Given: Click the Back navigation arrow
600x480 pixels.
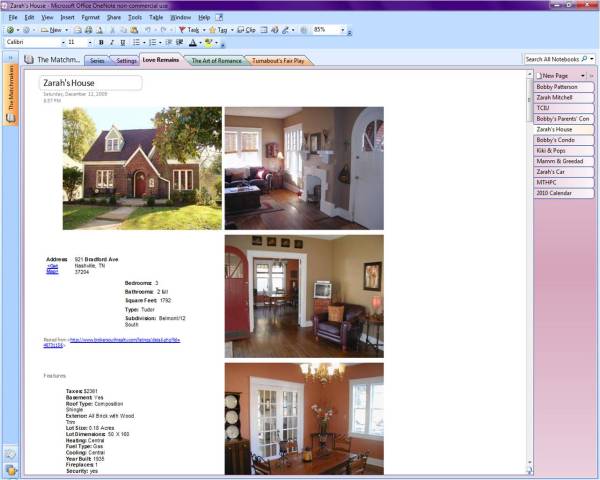Looking at the screenshot, I should [10, 30].
